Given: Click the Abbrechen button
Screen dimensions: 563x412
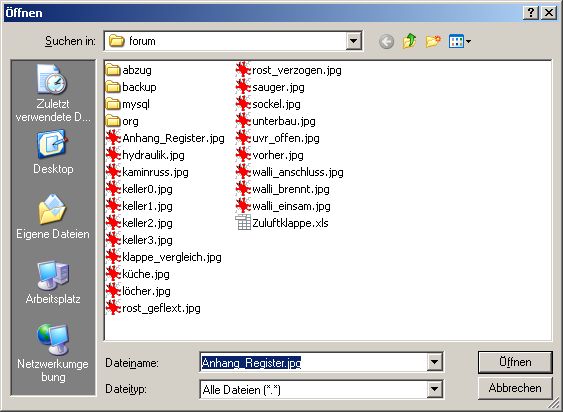Looking at the screenshot, I should (x=515, y=388).
